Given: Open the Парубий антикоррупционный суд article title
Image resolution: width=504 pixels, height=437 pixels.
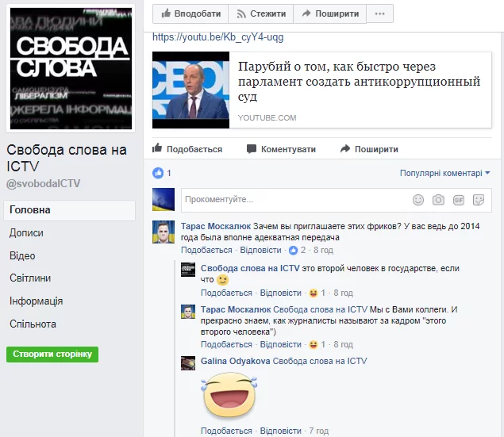Looking at the screenshot, I should coord(359,81).
